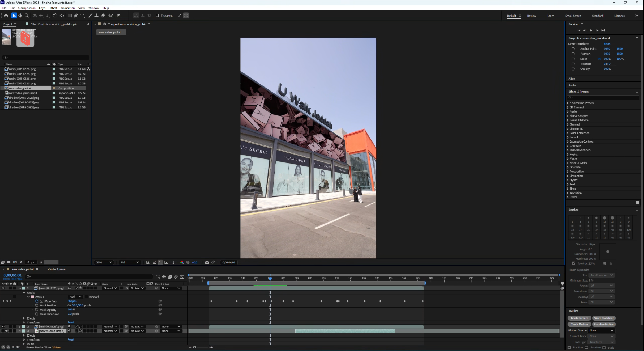Enable the Snapping checkbox

click(157, 16)
